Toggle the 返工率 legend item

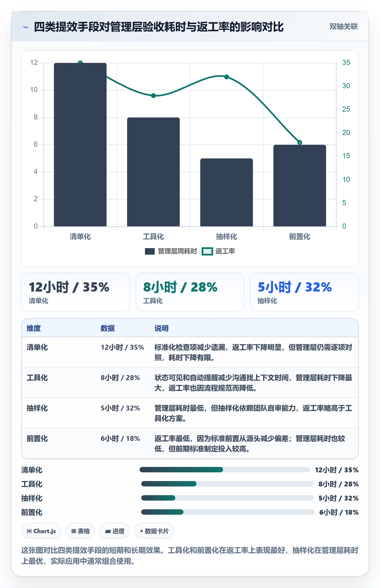(218, 251)
